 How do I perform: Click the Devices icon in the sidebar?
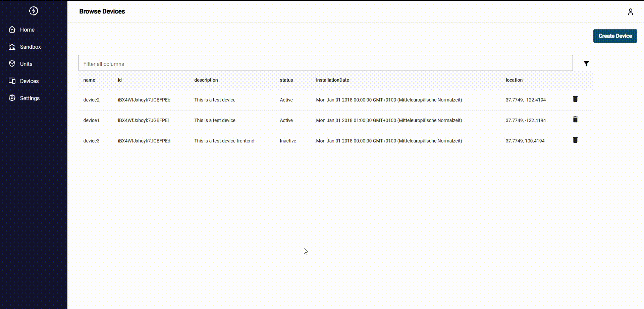[x=12, y=81]
